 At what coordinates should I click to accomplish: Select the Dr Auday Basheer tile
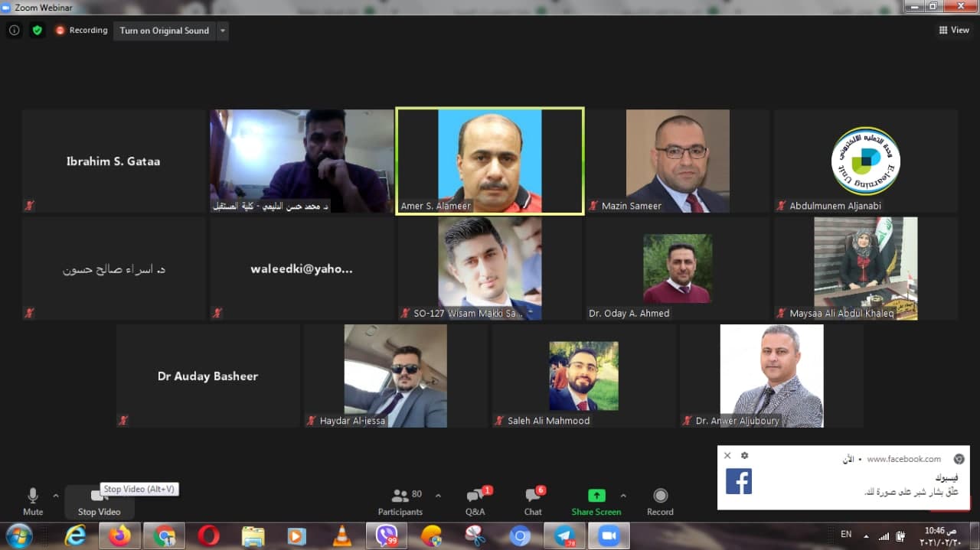coord(208,376)
